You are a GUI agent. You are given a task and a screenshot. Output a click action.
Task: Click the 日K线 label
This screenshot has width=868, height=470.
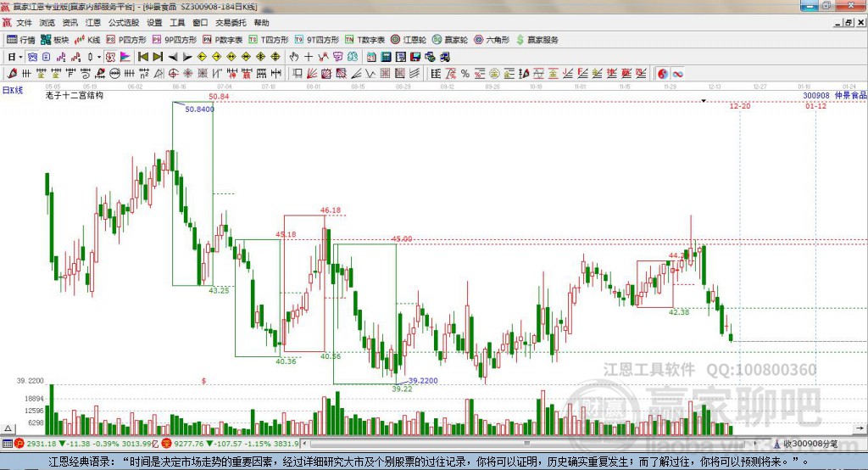point(12,90)
